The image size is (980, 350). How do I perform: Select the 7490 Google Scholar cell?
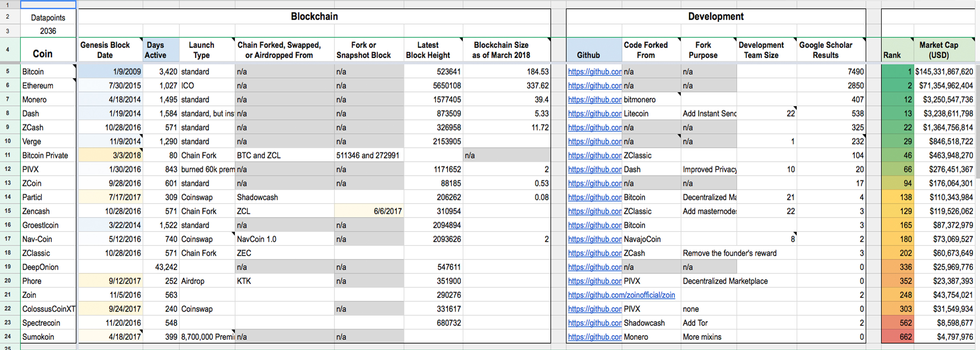[x=831, y=71]
